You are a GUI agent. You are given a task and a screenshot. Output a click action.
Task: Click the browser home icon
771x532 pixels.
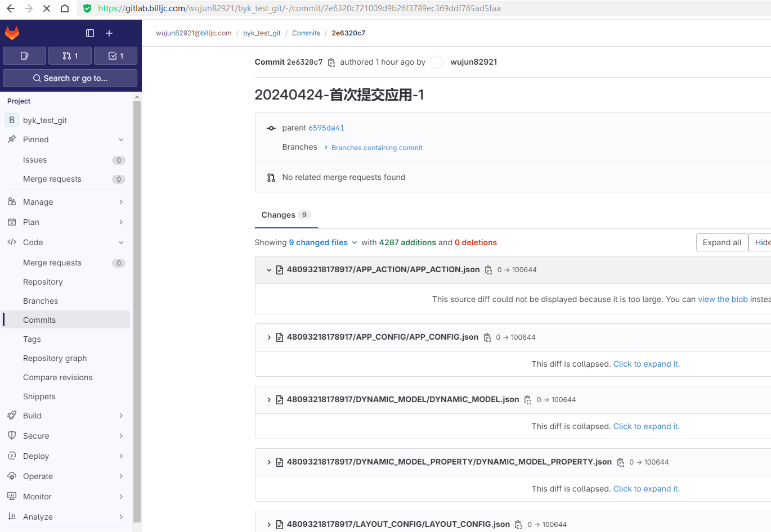[x=65, y=8]
